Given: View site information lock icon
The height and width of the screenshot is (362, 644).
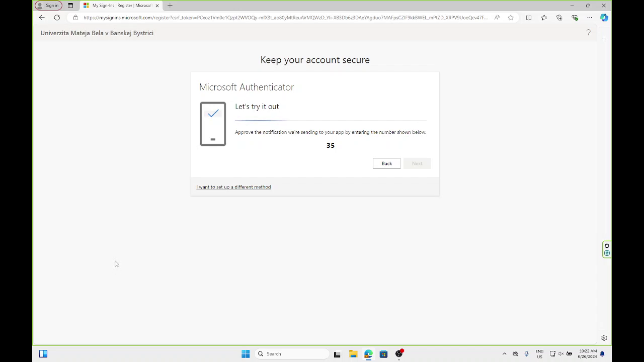Looking at the screenshot, I should pos(75,18).
